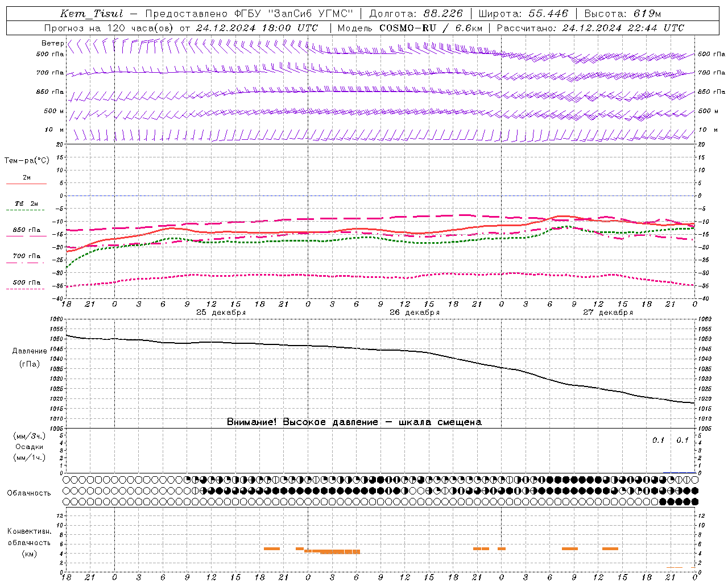This screenshot has width=728, height=582.
Task: Select the ФГБУ "ЗапСиб УГМС" provider text
Action: click(x=293, y=14)
